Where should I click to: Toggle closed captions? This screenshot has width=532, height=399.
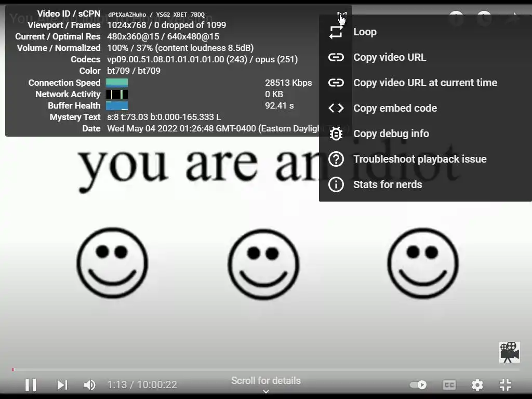(x=449, y=385)
